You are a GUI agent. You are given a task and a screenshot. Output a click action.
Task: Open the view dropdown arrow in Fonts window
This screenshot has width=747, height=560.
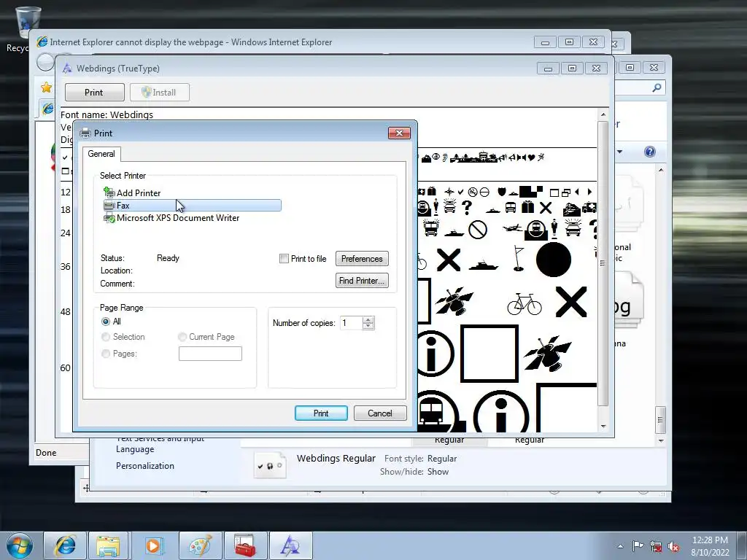(619, 152)
